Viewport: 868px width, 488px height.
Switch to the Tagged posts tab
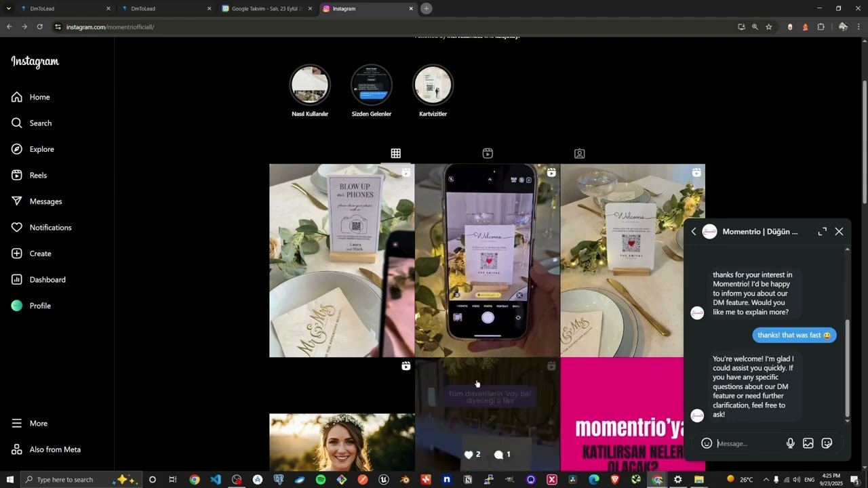coord(579,154)
